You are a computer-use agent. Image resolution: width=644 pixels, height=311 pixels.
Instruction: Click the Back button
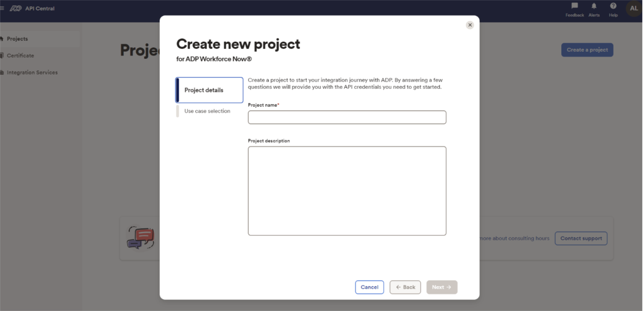(405, 287)
